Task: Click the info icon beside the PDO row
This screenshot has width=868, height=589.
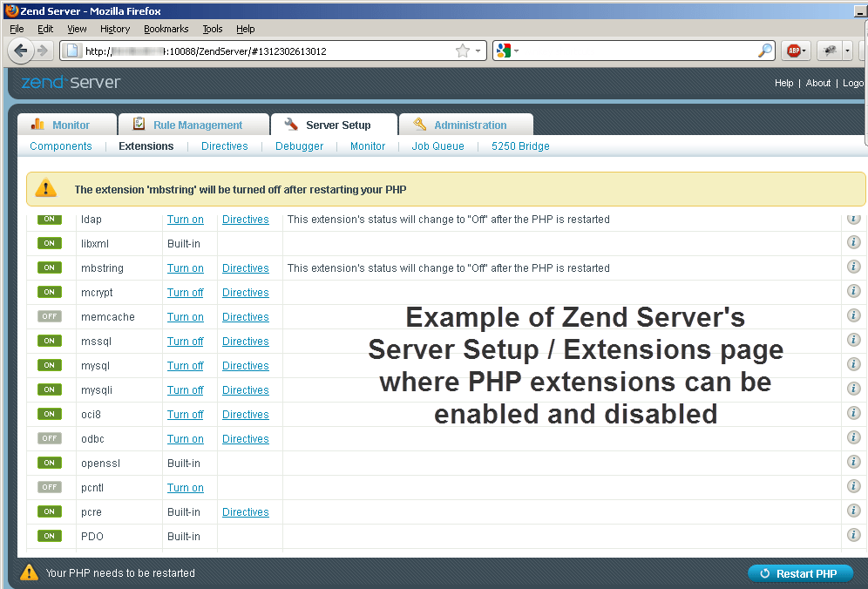Action: point(853,535)
